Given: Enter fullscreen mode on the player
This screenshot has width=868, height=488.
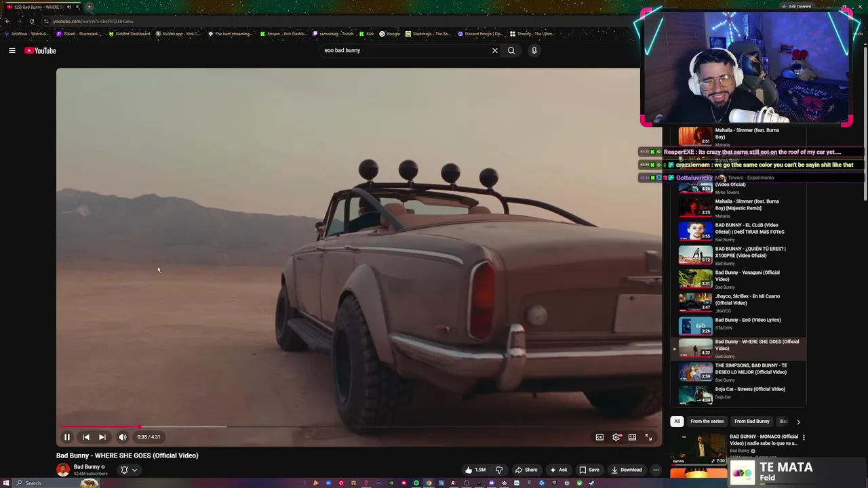Looking at the screenshot, I should pos(648,437).
